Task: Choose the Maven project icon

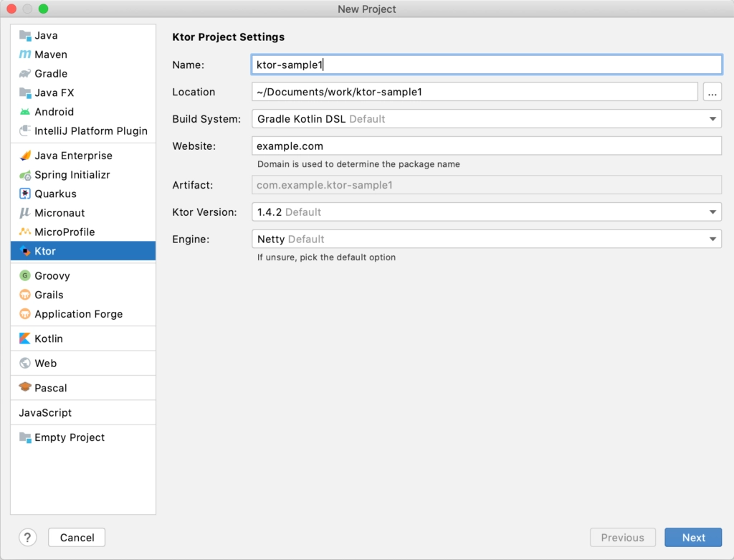Action: tap(25, 54)
